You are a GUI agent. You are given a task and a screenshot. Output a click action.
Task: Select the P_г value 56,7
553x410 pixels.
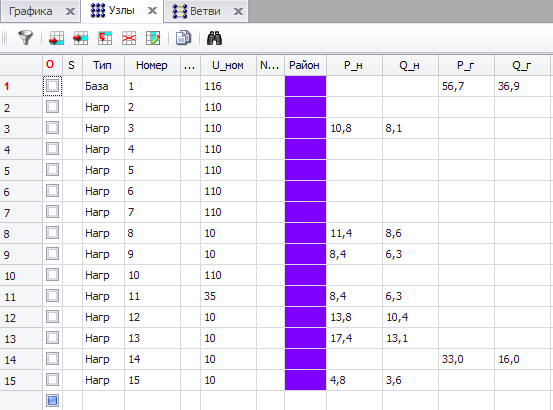466,86
